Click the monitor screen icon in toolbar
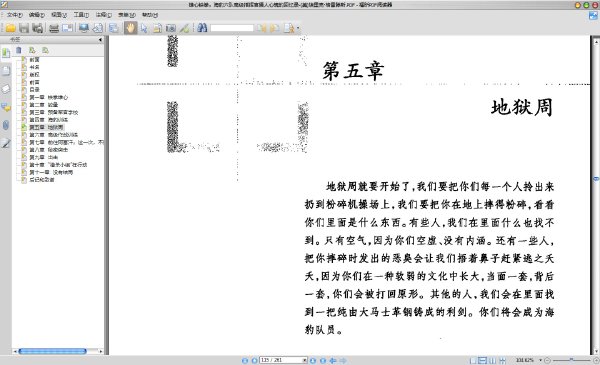 tap(84, 28)
